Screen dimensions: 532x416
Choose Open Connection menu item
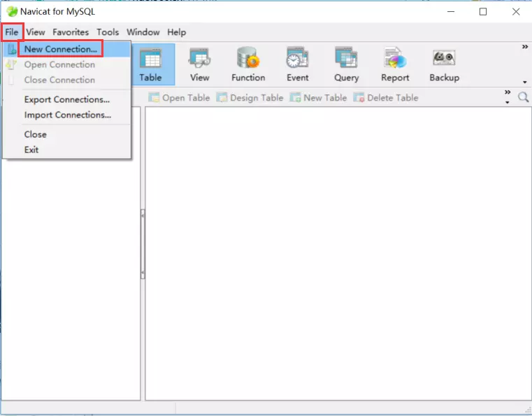(67, 64)
